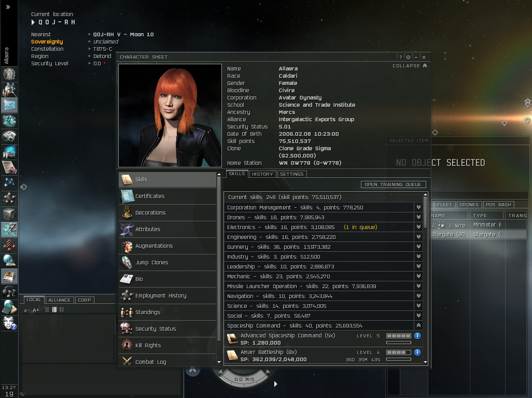532x398 pixels.
Task: Expand Corporation Management skill group
Action: tap(418, 207)
